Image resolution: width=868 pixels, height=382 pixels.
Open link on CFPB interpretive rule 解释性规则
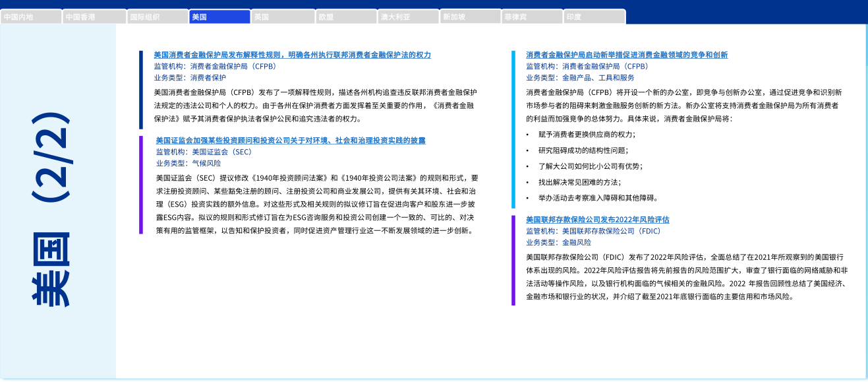tap(292, 55)
